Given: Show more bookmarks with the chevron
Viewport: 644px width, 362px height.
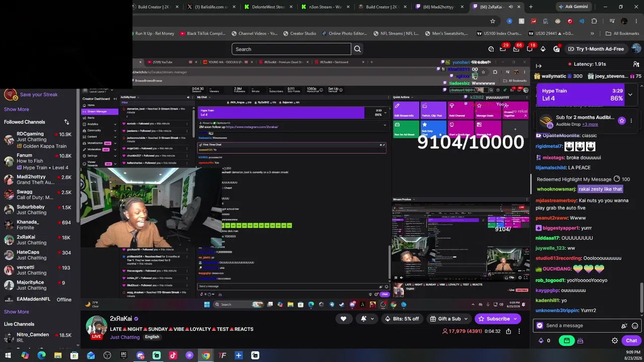Looking at the screenshot, I should (x=593, y=33).
